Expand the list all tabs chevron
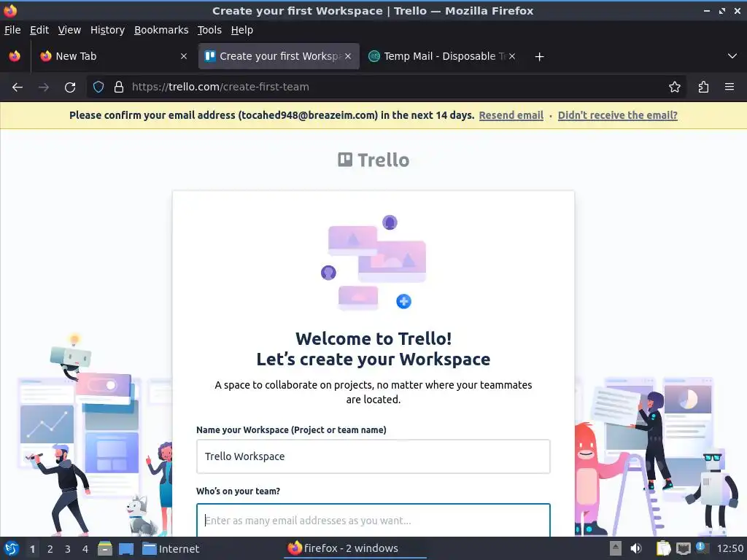The width and height of the screenshot is (747, 560). point(732,56)
